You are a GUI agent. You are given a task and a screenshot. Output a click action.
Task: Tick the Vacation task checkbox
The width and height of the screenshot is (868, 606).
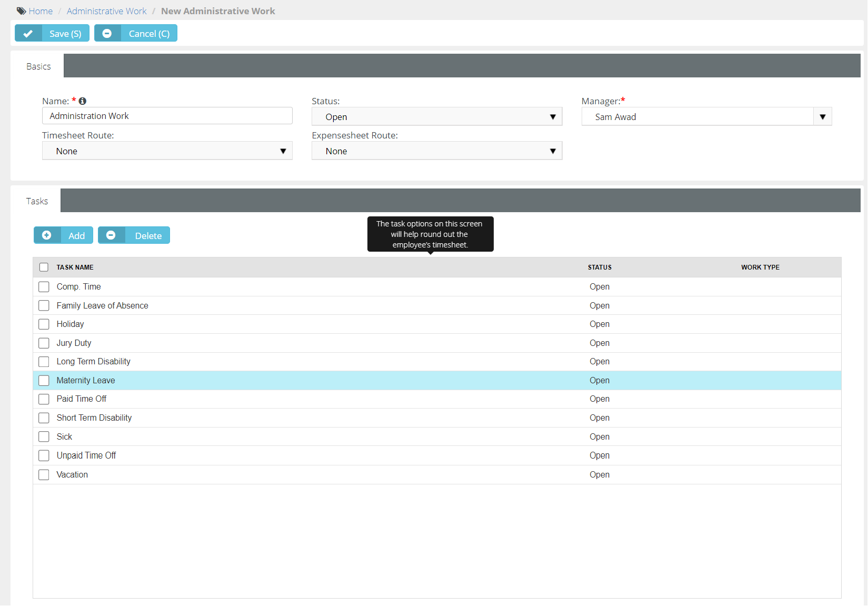pyautogui.click(x=44, y=475)
